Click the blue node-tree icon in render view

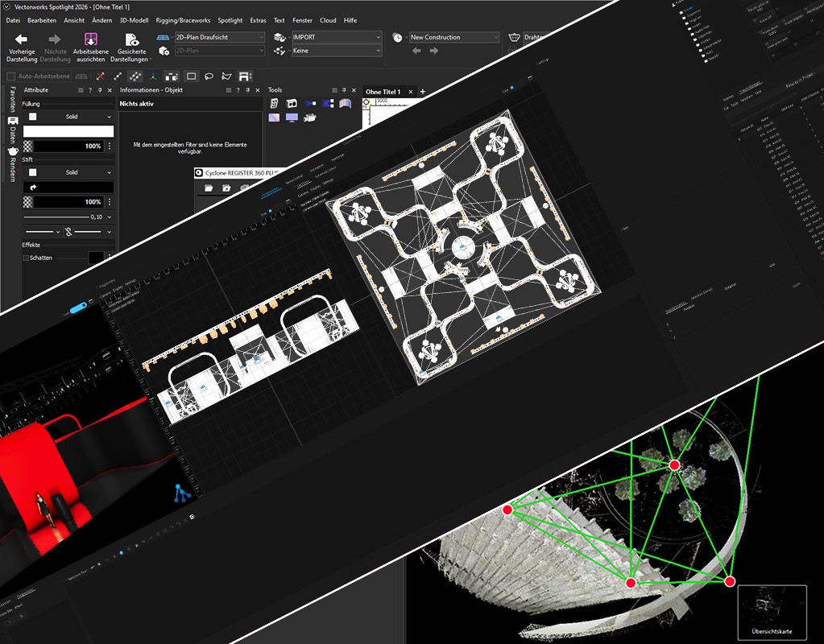(x=180, y=493)
